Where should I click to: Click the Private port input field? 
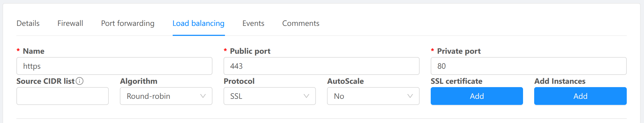[x=528, y=66]
